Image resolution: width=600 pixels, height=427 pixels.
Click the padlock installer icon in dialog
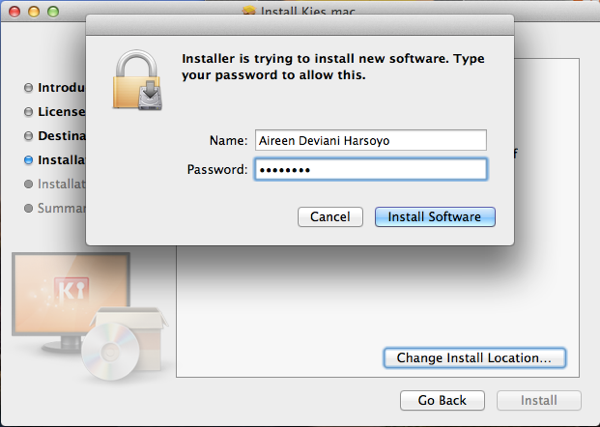pos(137,80)
